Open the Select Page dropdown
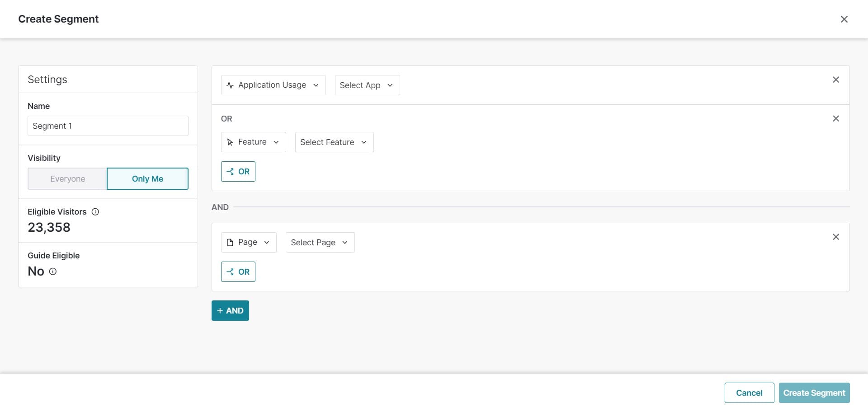The width and height of the screenshot is (868, 412). click(x=320, y=242)
